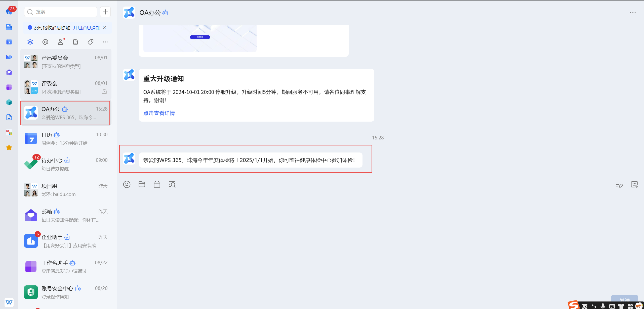This screenshot has width=644, height=309.
Task: Click the plus button to start a new chat
Action: click(x=105, y=12)
